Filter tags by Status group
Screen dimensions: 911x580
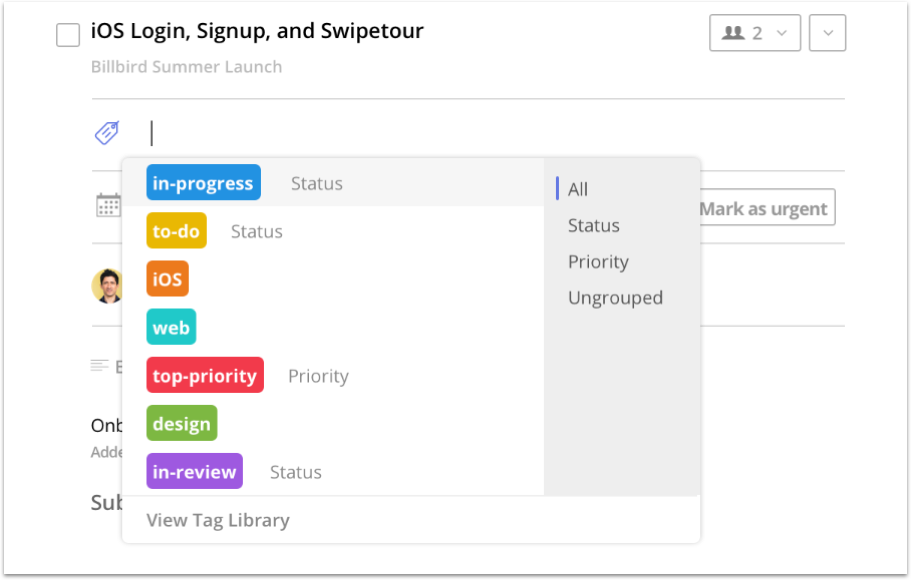(593, 226)
